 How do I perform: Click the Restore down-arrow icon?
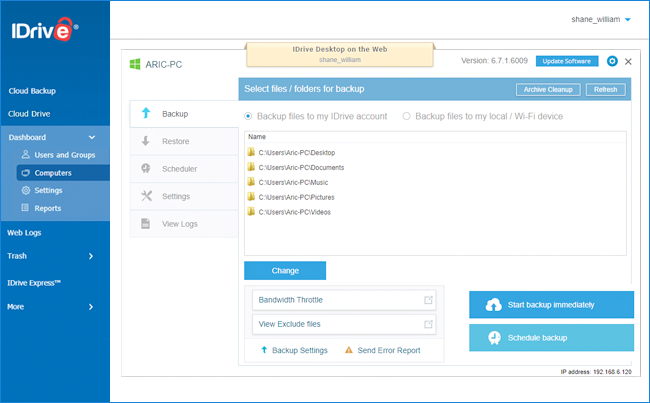tap(146, 141)
